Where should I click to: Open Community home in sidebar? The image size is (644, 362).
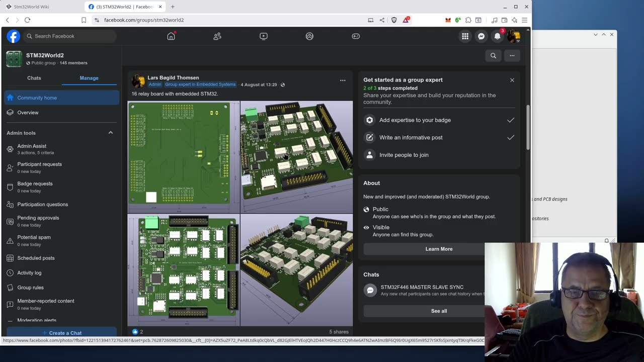point(61,98)
